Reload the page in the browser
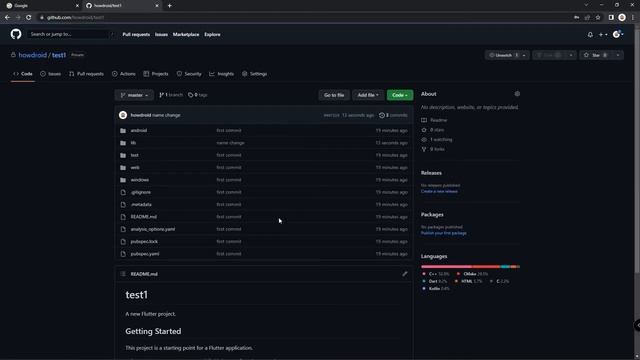This screenshot has height=360, width=640. pyautogui.click(x=29, y=18)
